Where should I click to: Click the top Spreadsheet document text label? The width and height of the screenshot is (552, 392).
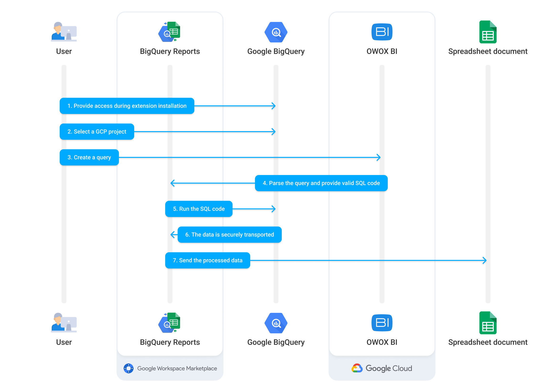tap(488, 52)
